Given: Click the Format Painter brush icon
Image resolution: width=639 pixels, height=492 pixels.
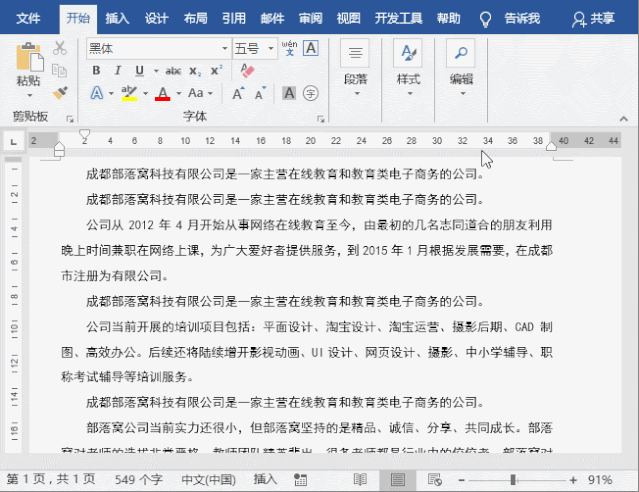Looking at the screenshot, I should tap(59, 93).
